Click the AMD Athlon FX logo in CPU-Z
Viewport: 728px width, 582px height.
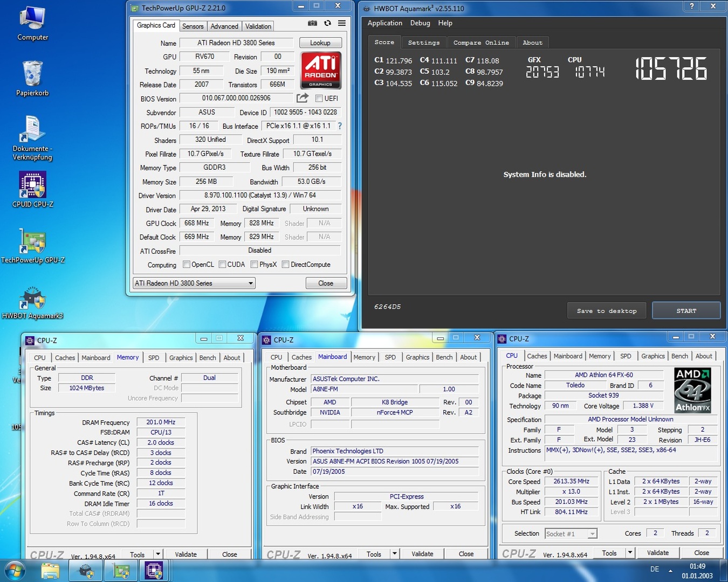(692, 390)
